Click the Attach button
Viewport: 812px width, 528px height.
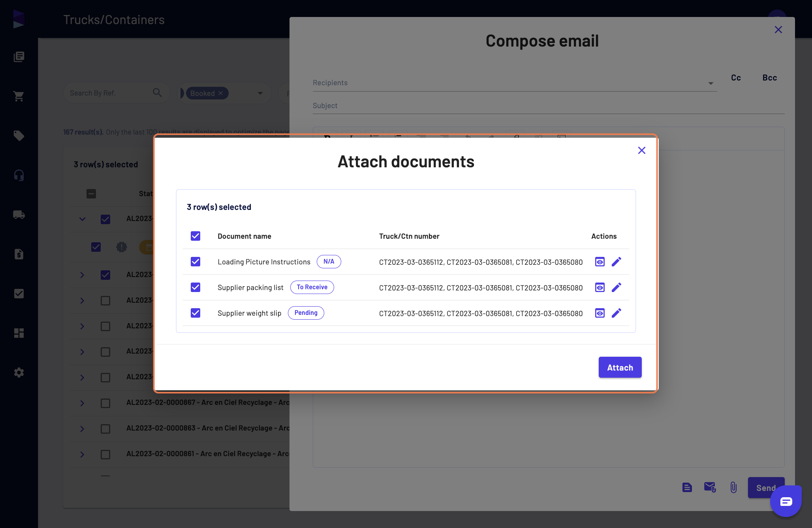pos(620,367)
